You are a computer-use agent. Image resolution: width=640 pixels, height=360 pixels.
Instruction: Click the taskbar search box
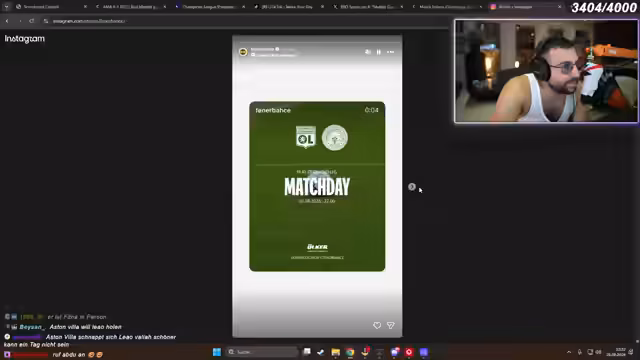tap(262, 352)
